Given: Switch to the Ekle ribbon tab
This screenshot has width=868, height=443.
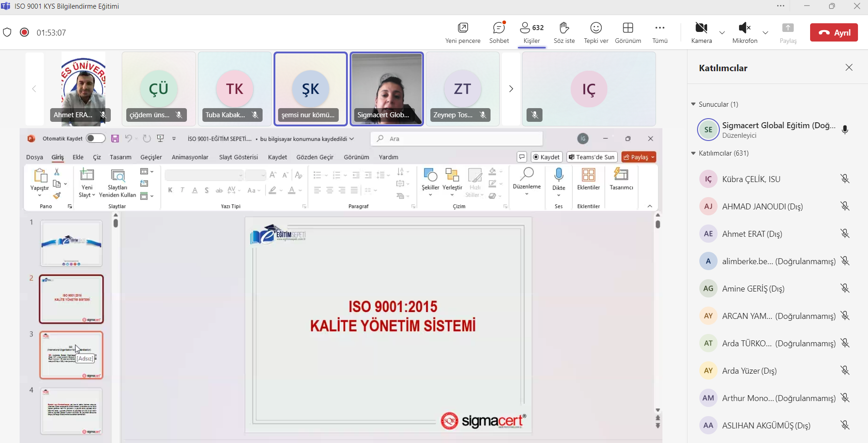Looking at the screenshot, I should coord(77,156).
